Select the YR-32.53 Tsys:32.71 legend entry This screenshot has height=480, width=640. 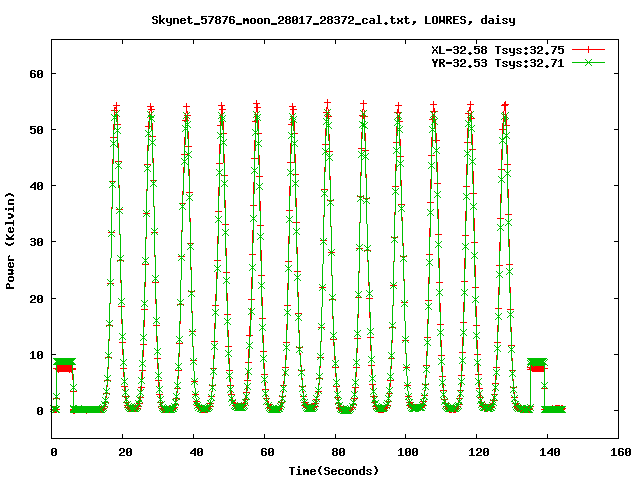pyautogui.click(x=498, y=63)
